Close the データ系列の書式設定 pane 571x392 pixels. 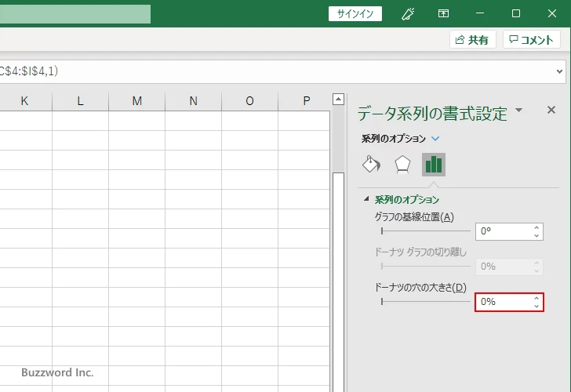pos(551,110)
